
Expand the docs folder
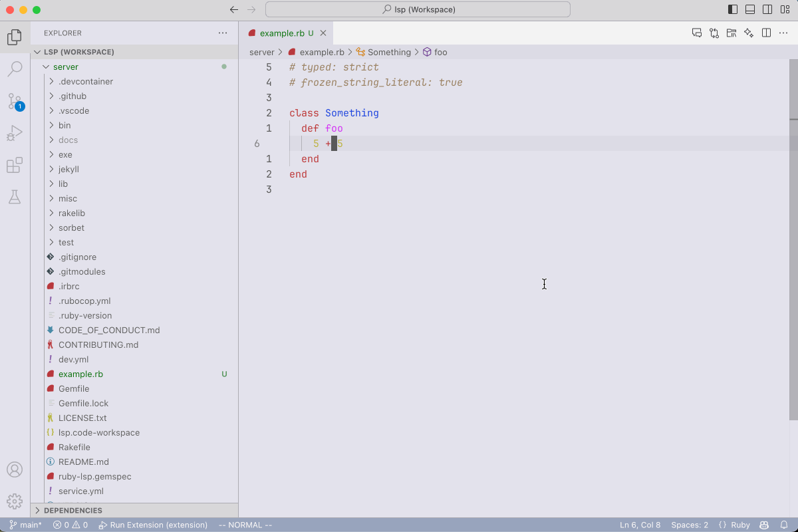pos(134,140)
